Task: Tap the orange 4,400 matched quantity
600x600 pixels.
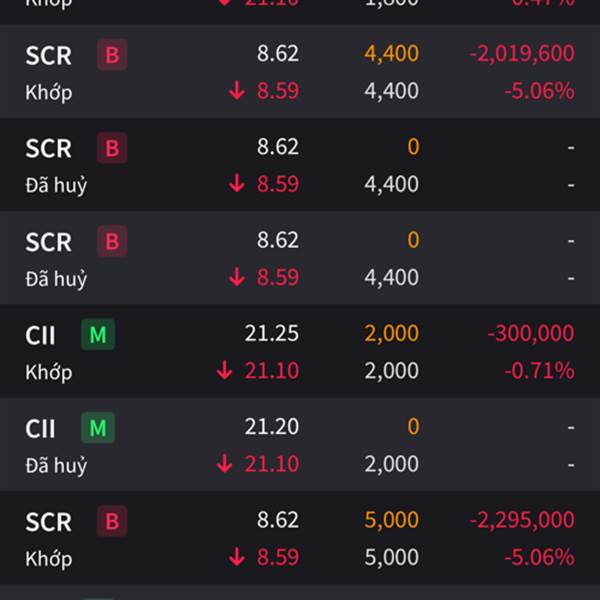Action: click(x=391, y=53)
